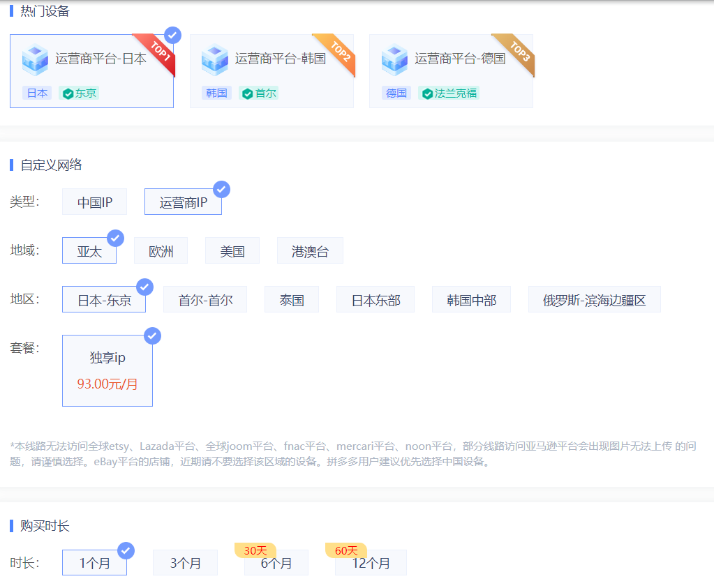Pick the 日本东部 area
714x588 pixels.
[375, 299]
